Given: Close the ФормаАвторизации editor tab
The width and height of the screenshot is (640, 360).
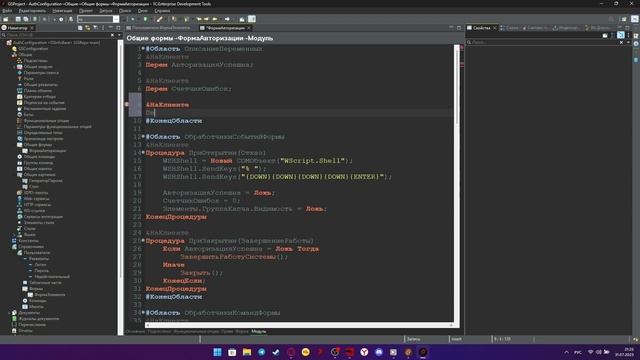Looking at the screenshot, I should click(x=249, y=28).
